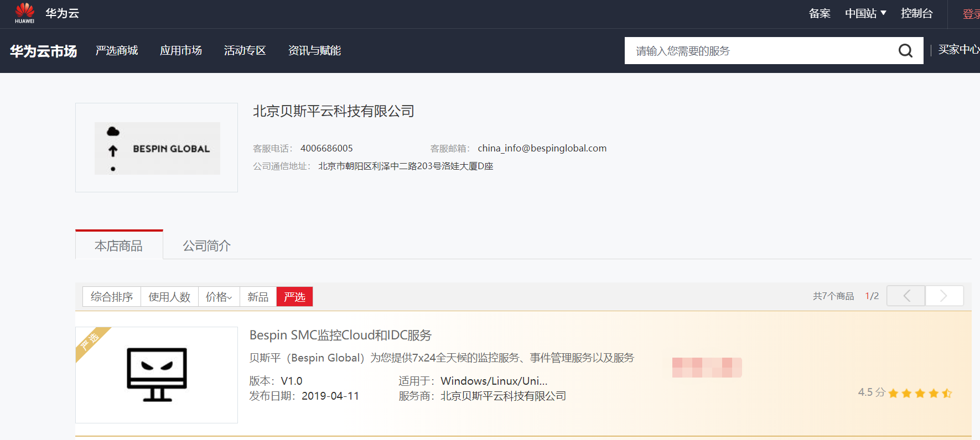The height and width of the screenshot is (440, 980).
Task: Click the 登录 login link
Action: coord(971,14)
